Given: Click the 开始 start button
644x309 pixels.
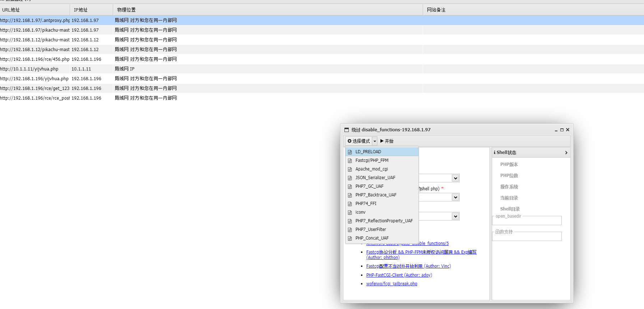Looking at the screenshot, I should pyautogui.click(x=387, y=141).
